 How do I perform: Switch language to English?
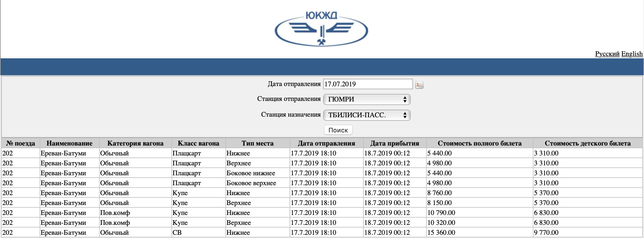click(632, 54)
